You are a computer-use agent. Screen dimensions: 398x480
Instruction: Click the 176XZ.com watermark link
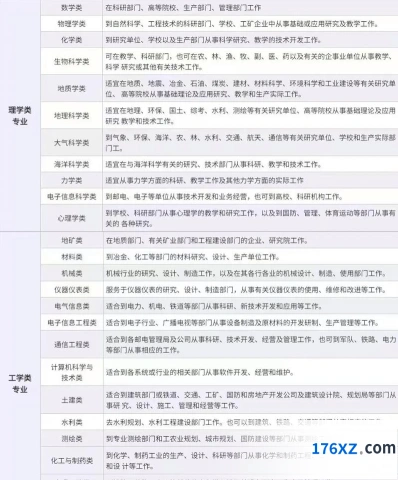point(353,448)
